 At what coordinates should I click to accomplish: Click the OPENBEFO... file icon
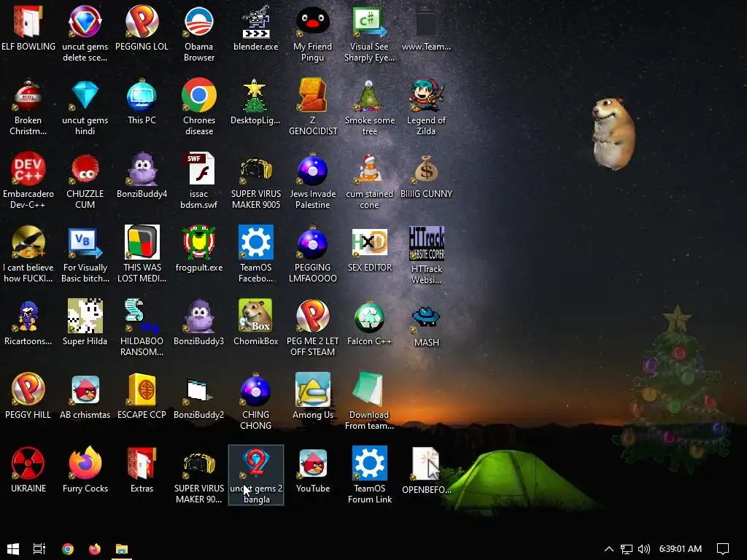click(426, 464)
